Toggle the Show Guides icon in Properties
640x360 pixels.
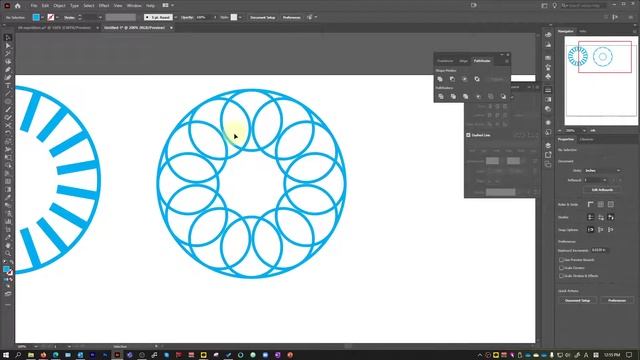click(x=591, y=217)
